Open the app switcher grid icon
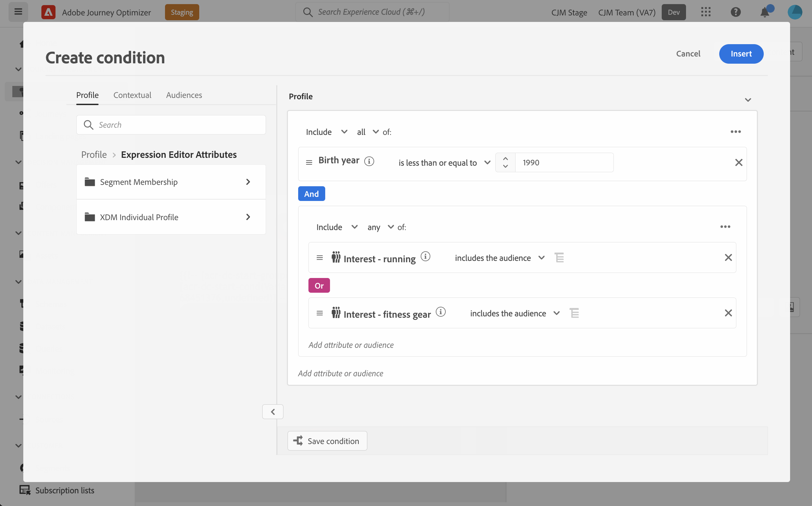The width and height of the screenshot is (812, 506). point(706,12)
